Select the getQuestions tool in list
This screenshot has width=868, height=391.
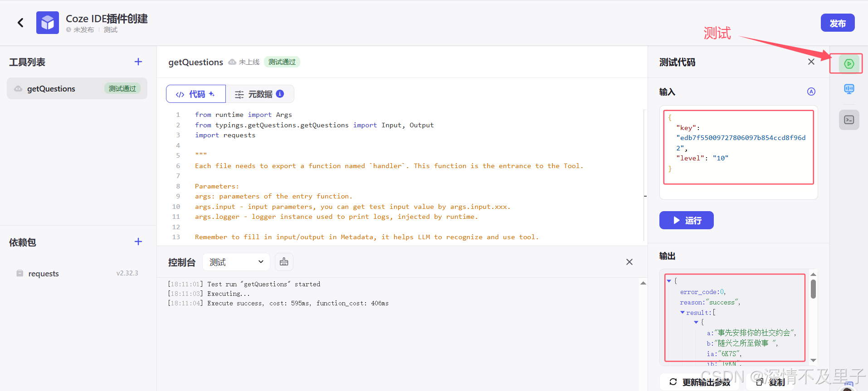tap(77, 88)
